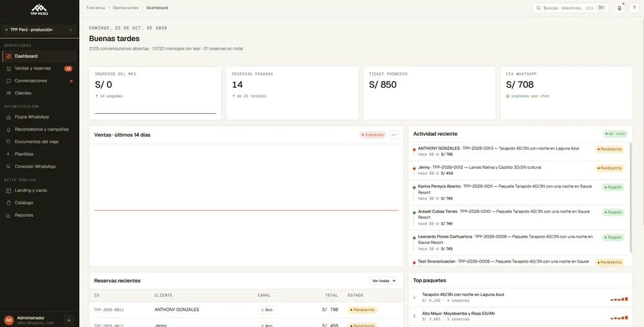This screenshot has width=644, height=327.
Task: Open Flujos WhatsApp
Action: [x=39, y=117]
